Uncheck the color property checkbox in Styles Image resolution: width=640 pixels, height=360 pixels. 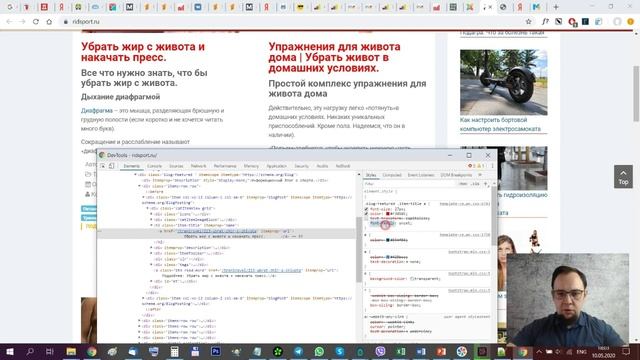[x=366, y=213]
